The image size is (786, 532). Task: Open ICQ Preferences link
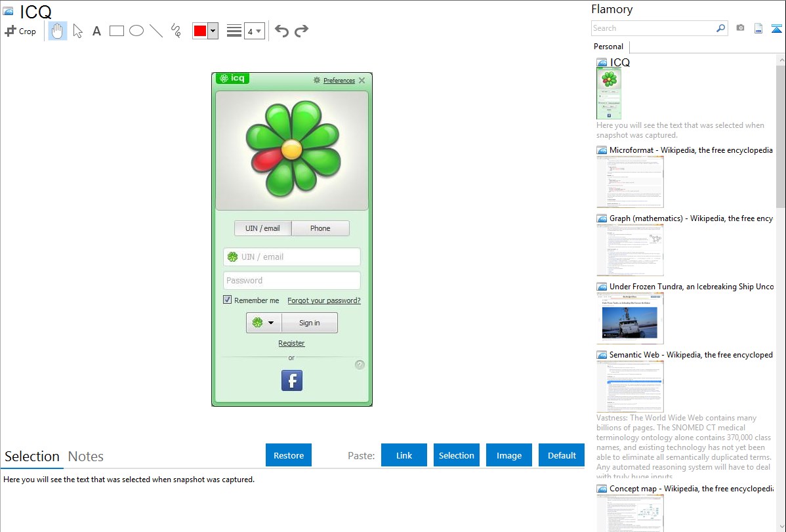click(x=339, y=80)
